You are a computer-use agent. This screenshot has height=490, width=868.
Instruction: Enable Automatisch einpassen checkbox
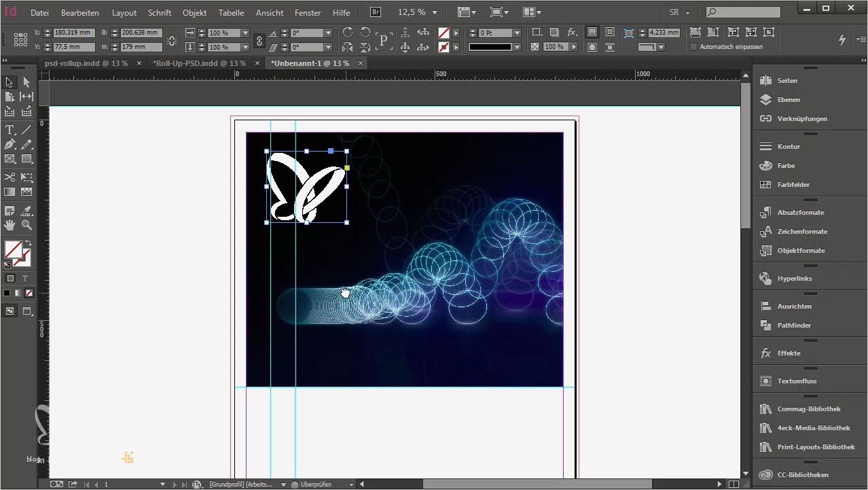point(693,47)
